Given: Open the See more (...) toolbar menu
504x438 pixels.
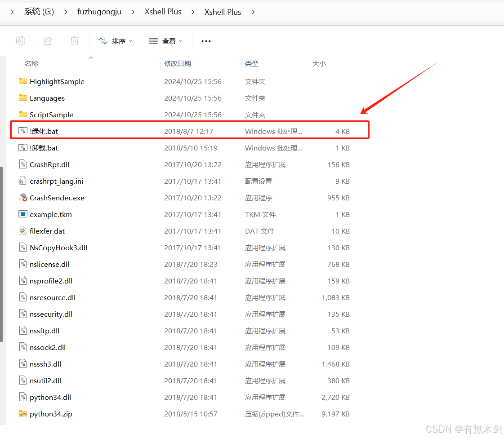Looking at the screenshot, I should (206, 41).
